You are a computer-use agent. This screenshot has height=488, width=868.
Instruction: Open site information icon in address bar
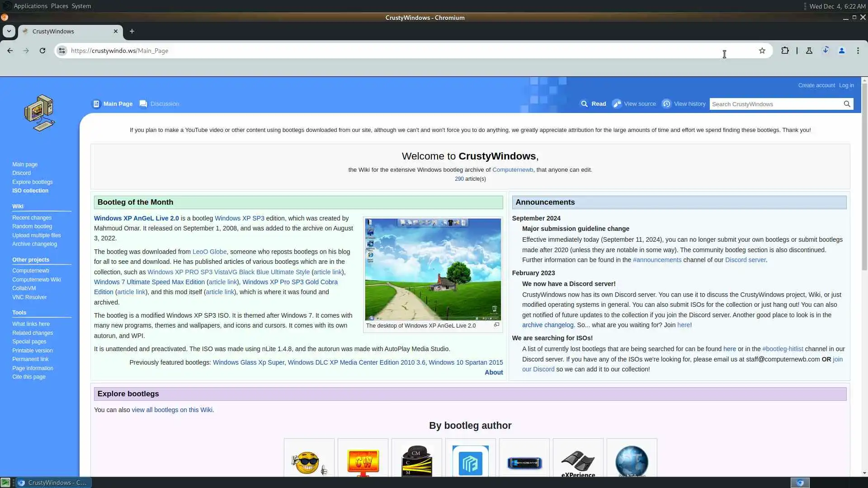click(x=62, y=51)
